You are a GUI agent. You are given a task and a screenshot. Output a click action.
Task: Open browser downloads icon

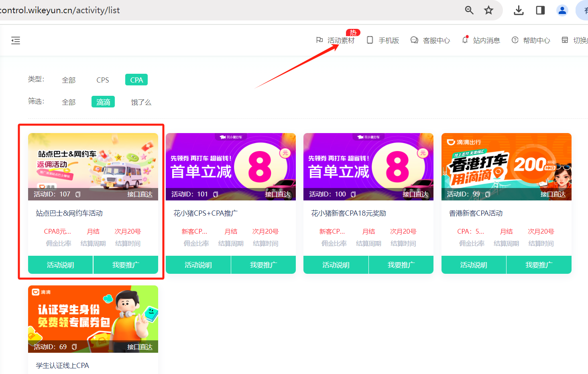(519, 10)
